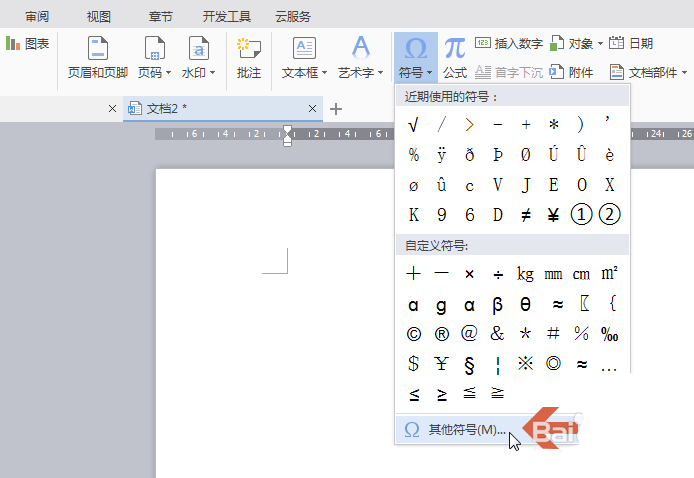Open 其他符号(M)... more symbols
694x478 pixels.
[x=487, y=429]
